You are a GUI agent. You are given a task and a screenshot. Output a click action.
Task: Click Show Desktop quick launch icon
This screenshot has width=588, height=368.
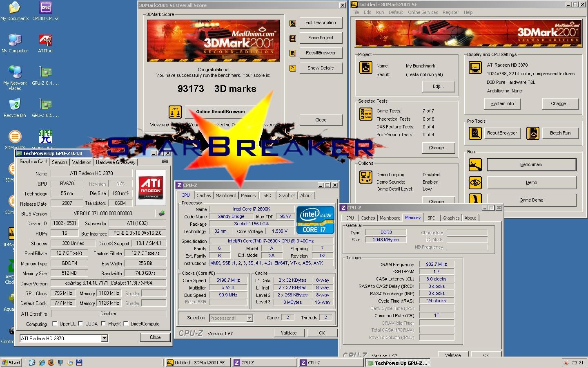click(x=32, y=362)
